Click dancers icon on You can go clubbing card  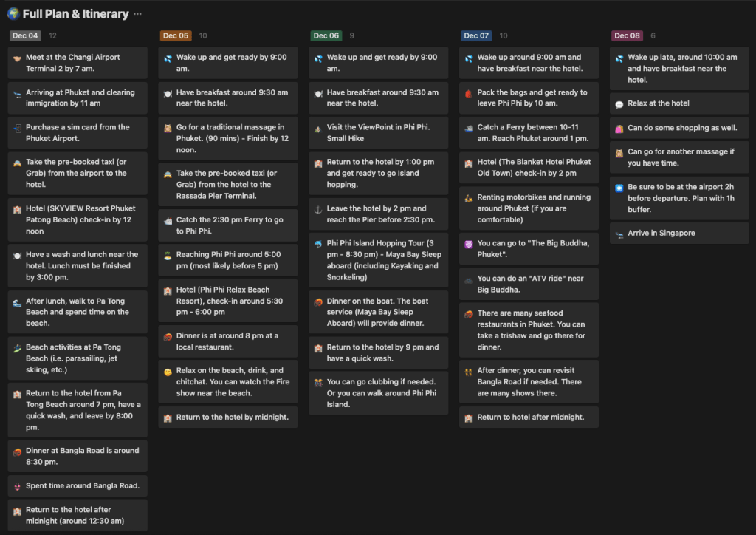318,383
